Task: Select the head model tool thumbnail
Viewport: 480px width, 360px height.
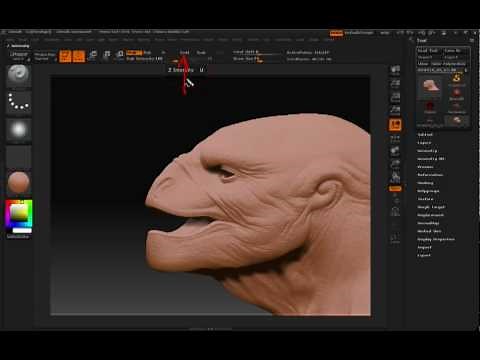Action: click(430, 86)
